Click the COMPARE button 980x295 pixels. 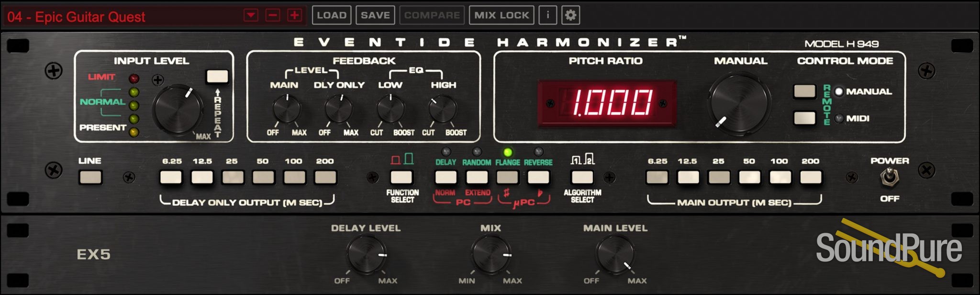click(x=432, y=15)
